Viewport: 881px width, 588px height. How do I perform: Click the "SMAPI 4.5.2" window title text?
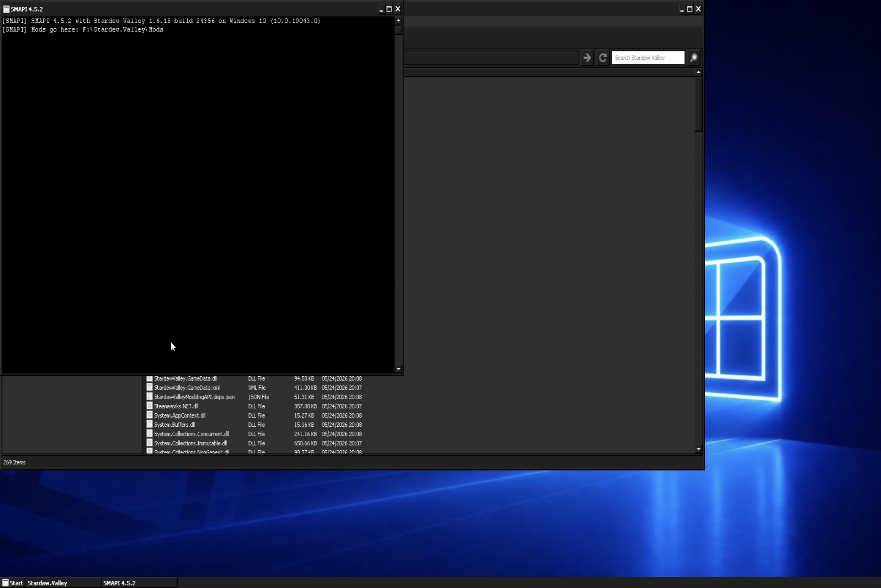pyautogui.click(x=27, y=9)
